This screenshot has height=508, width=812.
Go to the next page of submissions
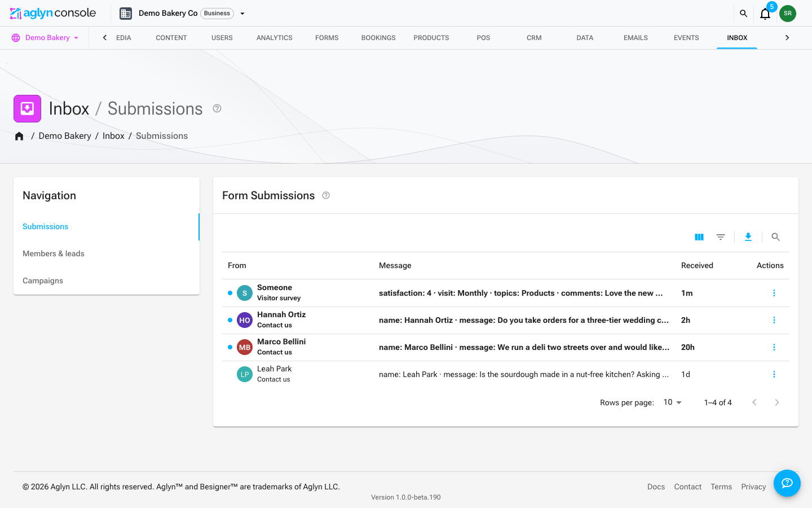(x=777, y=402)
